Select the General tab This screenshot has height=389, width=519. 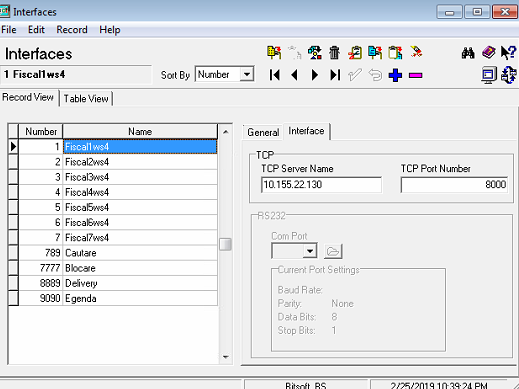263,133
